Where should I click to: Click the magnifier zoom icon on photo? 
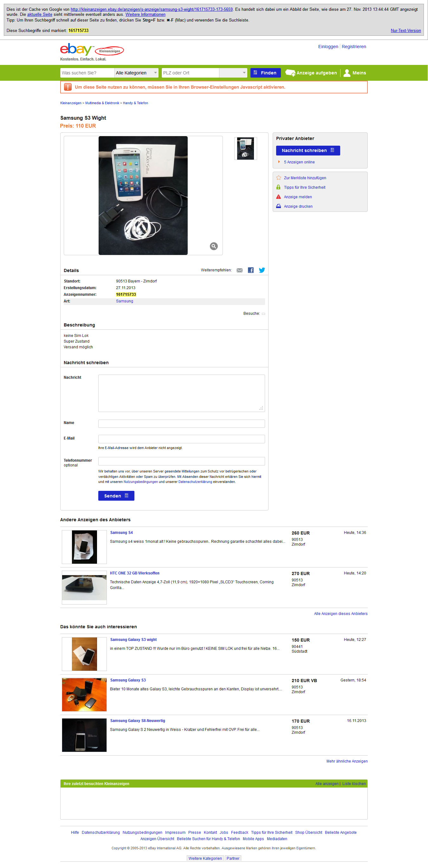(213, 246)
